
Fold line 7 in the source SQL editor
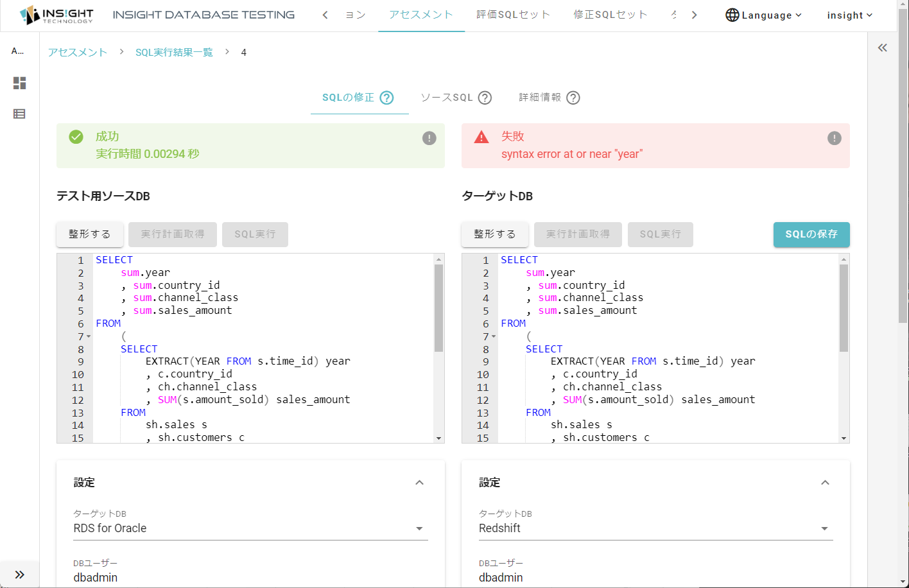click(89, 336)
